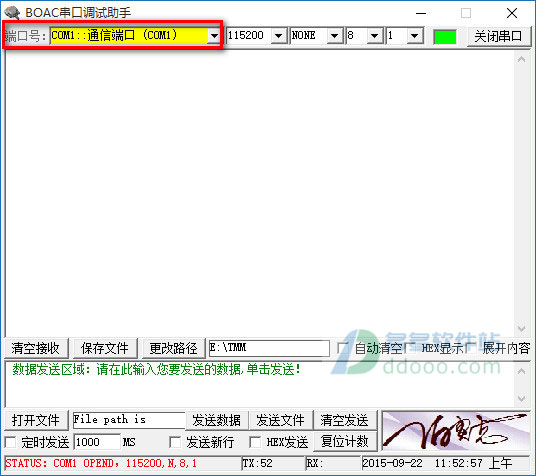Open the NONE parity dropdown

coord(335,36)
